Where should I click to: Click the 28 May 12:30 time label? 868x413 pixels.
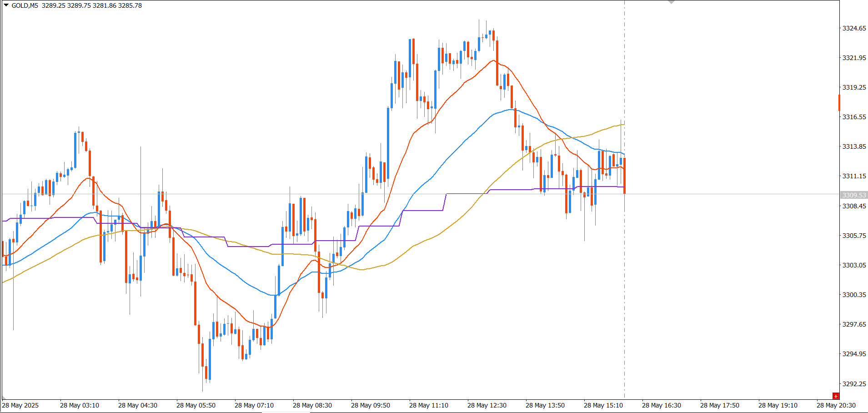tap(487, 405)
